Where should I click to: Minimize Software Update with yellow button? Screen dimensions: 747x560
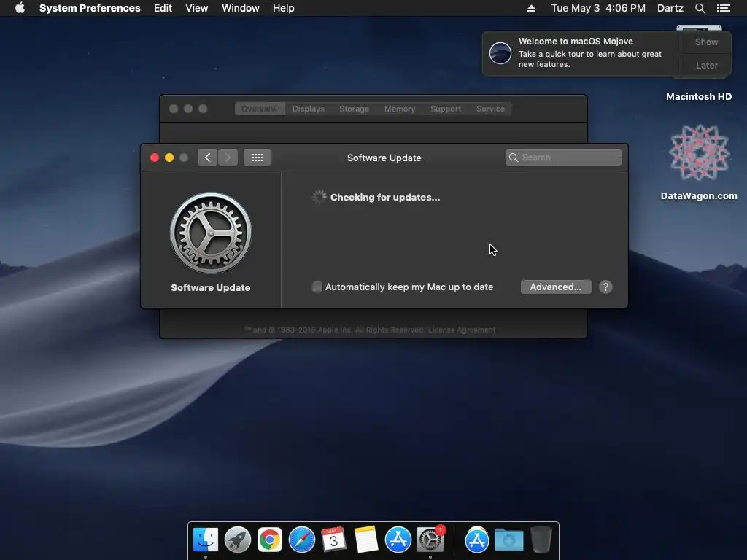pyautogui.click(x=169, y=157)
